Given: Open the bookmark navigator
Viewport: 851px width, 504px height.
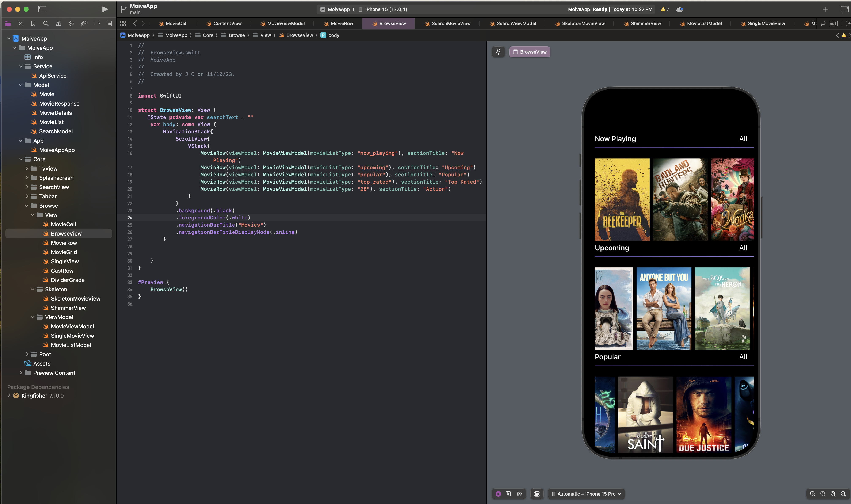Looking at the screenshot, I should [33, 23].
